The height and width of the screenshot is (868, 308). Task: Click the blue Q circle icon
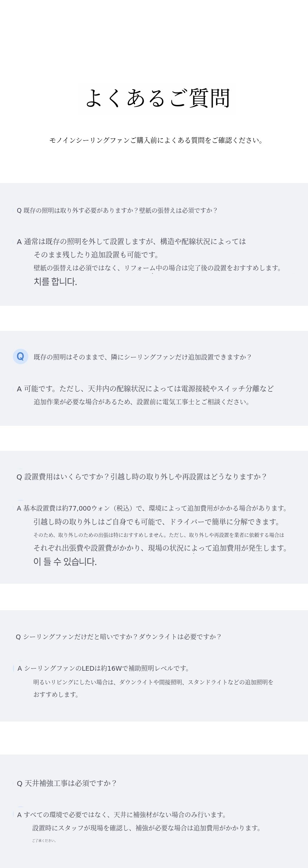20,356
